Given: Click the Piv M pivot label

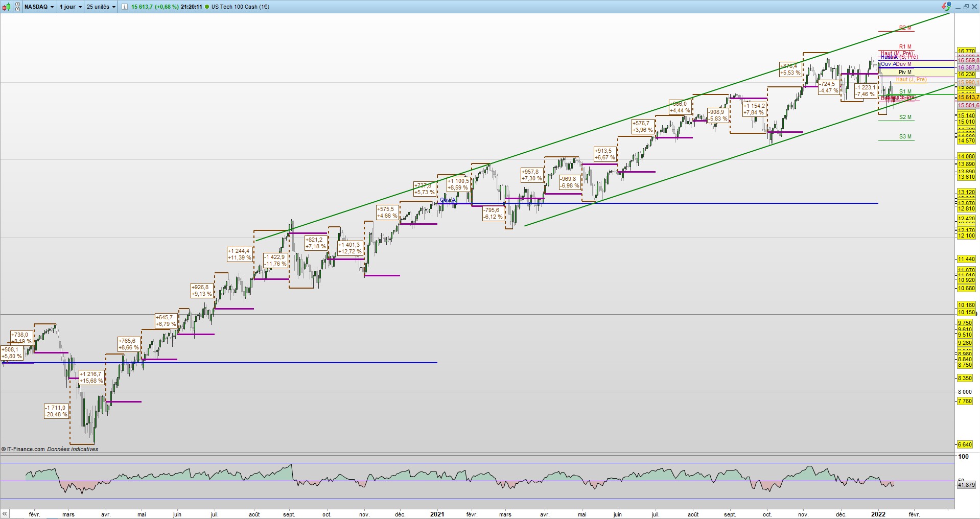Looking at the screenshot, I should point(905,73).
